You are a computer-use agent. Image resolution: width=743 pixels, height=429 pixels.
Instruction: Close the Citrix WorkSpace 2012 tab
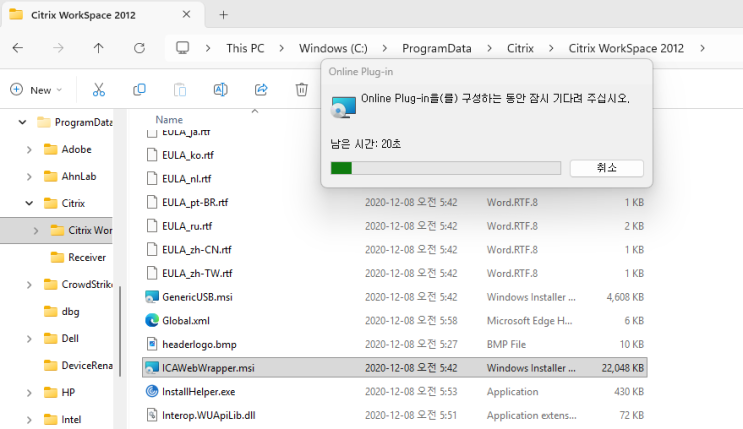point(186,14)
